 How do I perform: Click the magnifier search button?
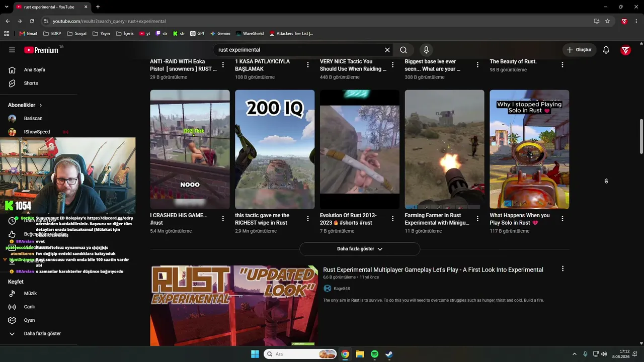[404, 50]
